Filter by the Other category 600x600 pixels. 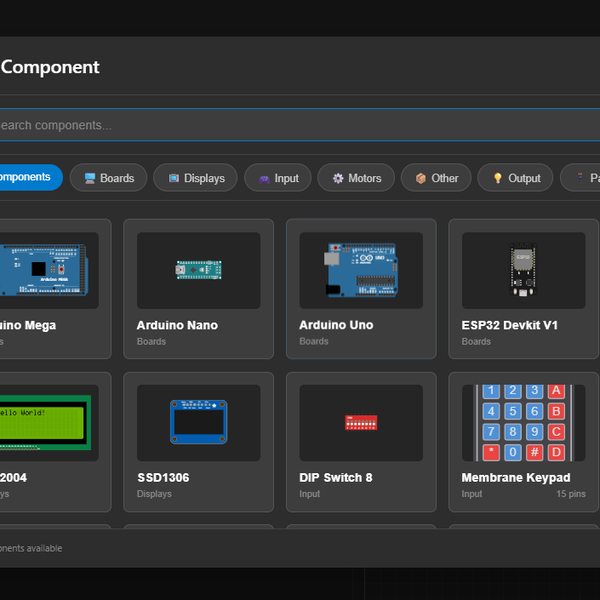[x=436, y=178]
